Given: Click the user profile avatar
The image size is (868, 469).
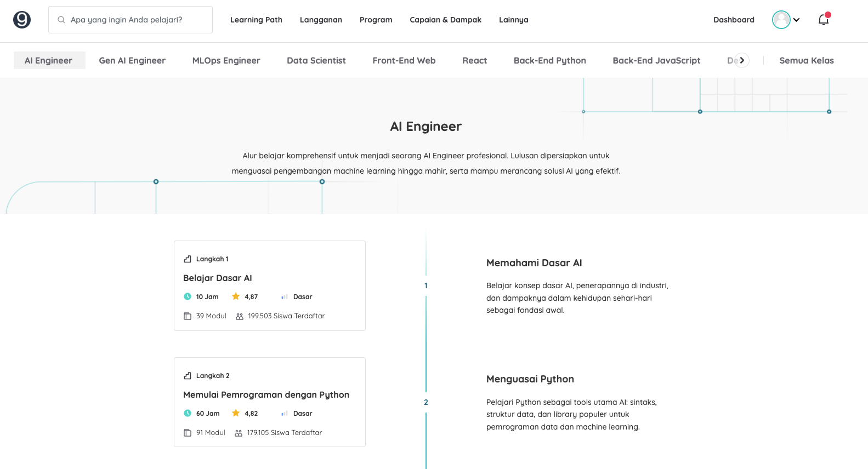Looking at the screenshot, I should pos(781,20).
